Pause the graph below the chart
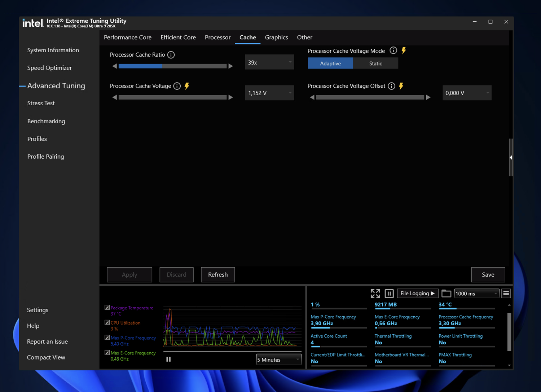 168,359
